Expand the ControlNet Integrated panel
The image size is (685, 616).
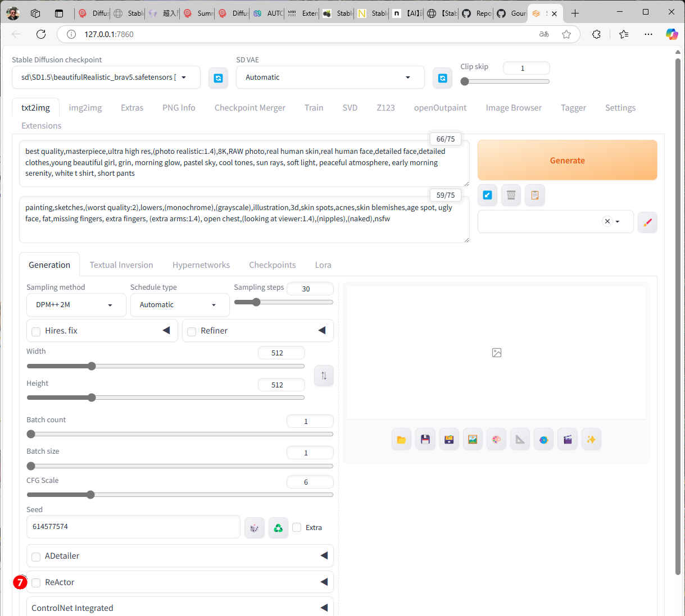click(324, 608)
